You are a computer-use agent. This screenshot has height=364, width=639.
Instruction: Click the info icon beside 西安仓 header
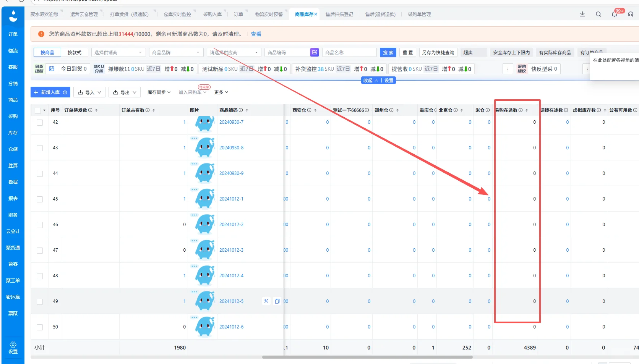[x=309, y=110]
